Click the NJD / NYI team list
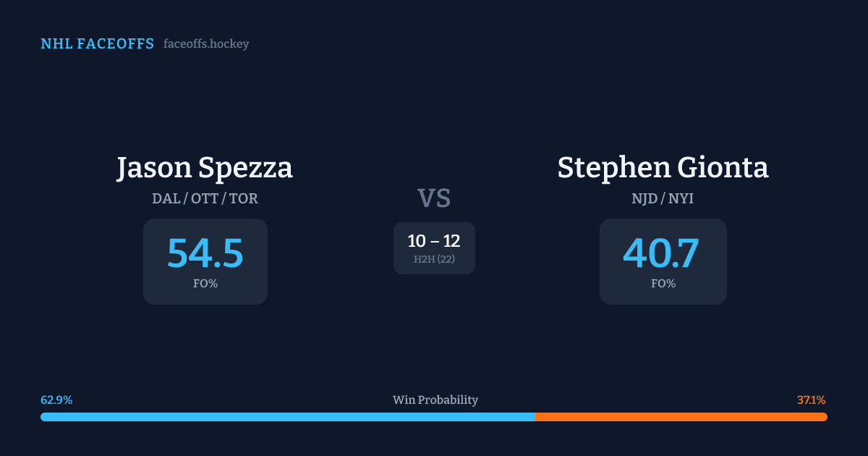This screenshot has width=868, height=456. (663, 198)
